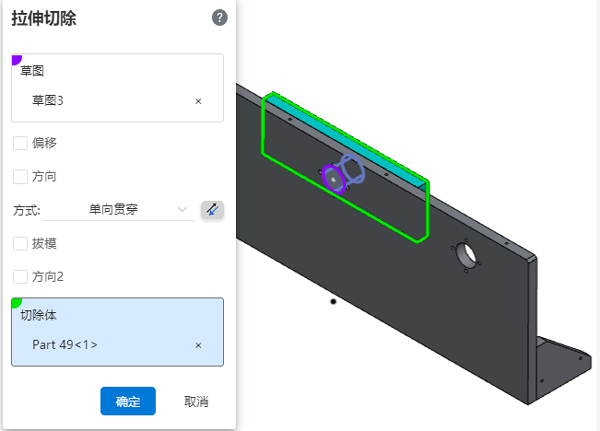Enable the 偏移 checkbox
600x431 pixels.
click(20, 143)
